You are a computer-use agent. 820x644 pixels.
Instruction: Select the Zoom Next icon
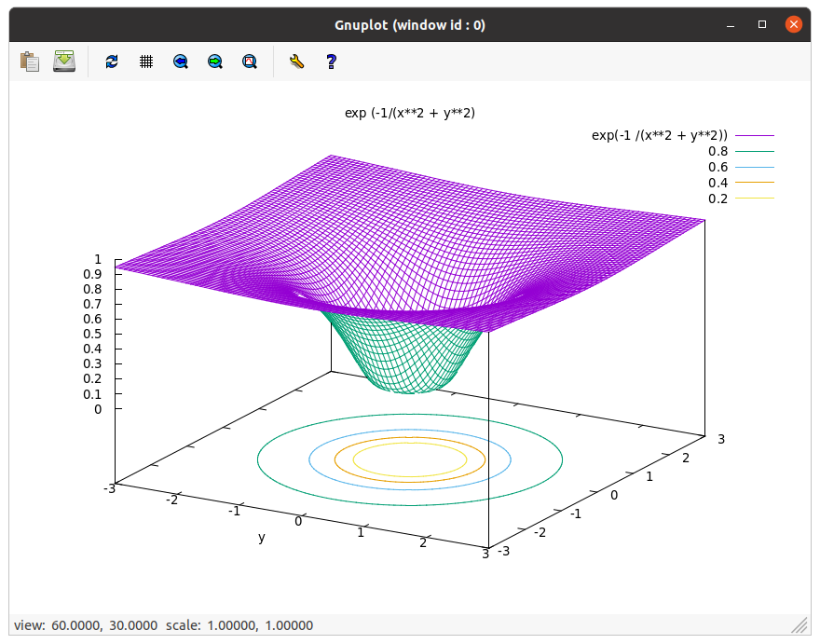click(214, 61)
